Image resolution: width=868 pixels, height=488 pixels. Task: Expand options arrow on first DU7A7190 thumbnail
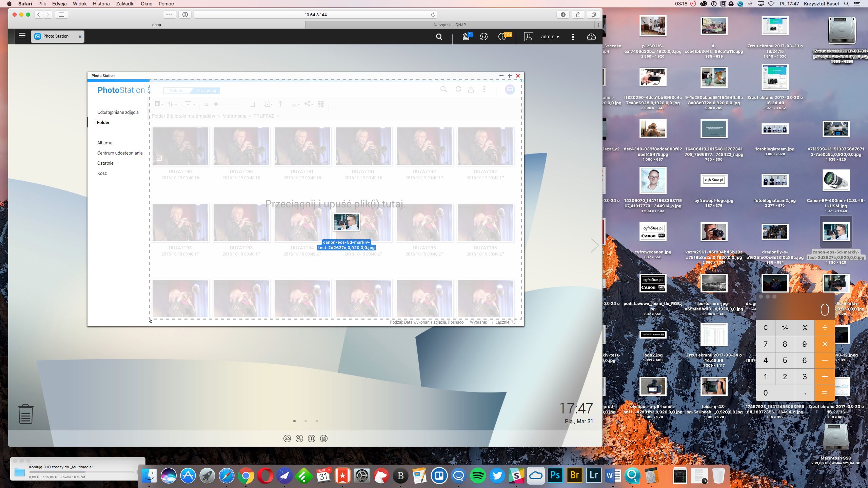(201, 158)
